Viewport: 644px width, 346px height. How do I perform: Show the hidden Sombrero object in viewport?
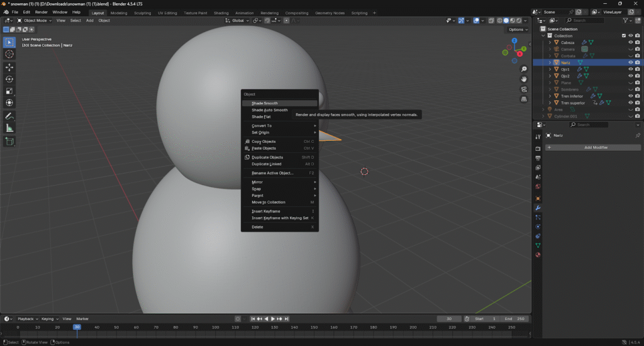coord(630,89)
